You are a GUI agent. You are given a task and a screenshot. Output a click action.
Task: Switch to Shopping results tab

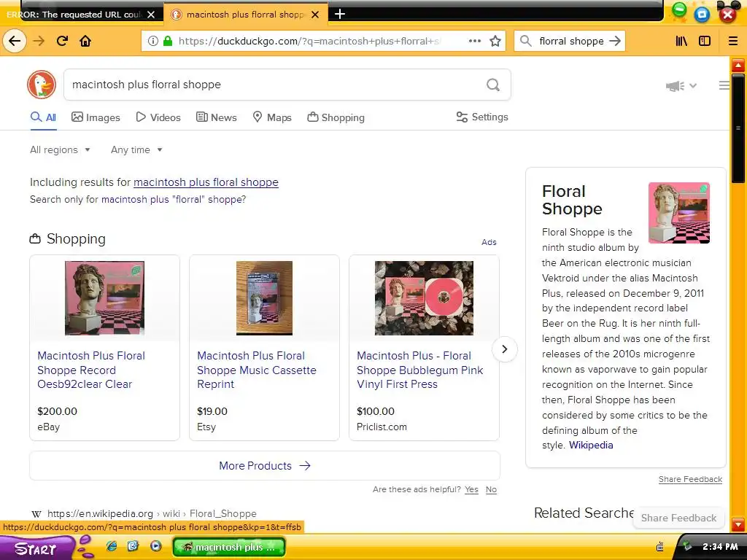point(336,117)
